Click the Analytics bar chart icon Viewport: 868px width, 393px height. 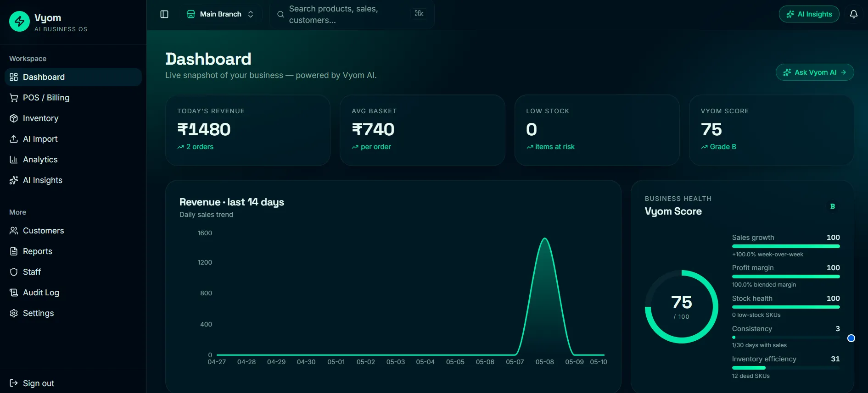click(x=14, y=160)
